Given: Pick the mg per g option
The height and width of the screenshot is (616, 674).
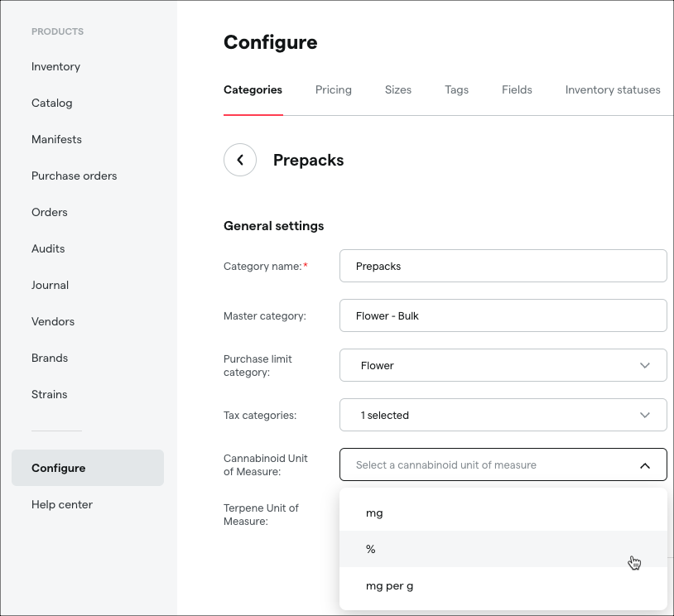Looking at the screenshot, I should (x=503, y=585).
